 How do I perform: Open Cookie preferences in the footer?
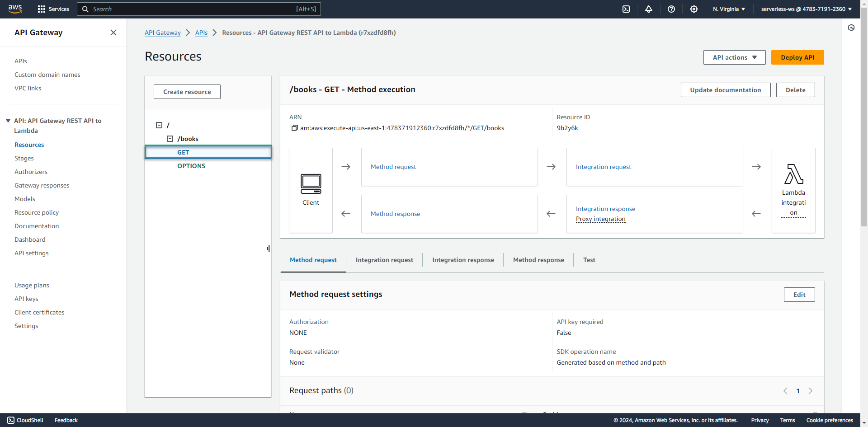click(830, 420)
